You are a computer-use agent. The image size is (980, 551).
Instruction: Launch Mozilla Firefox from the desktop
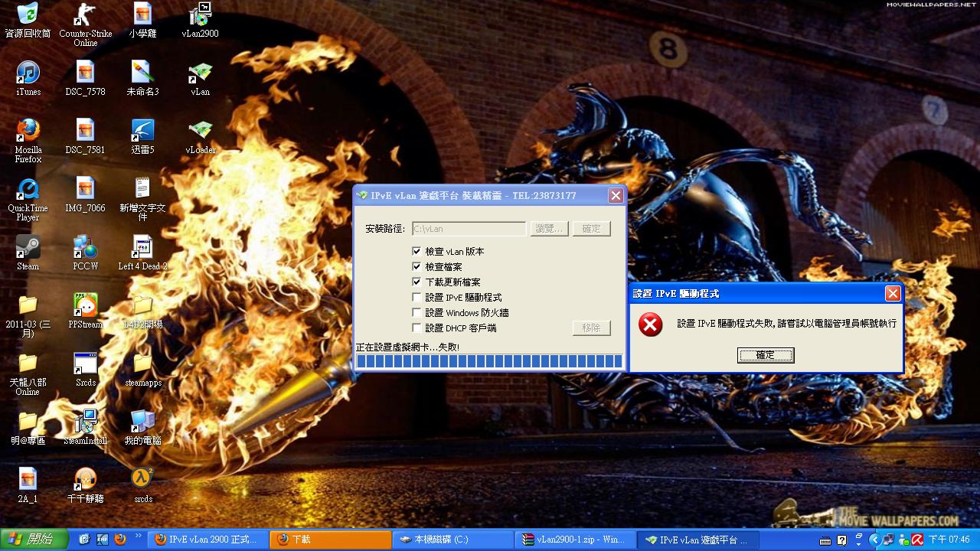(28, 141)
